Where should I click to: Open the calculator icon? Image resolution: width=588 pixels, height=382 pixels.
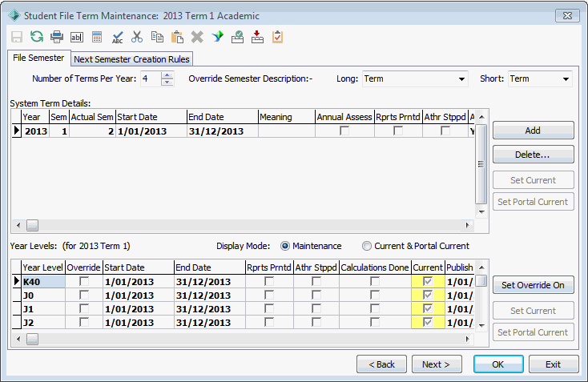pyautogui.click(x=97, y=37)
